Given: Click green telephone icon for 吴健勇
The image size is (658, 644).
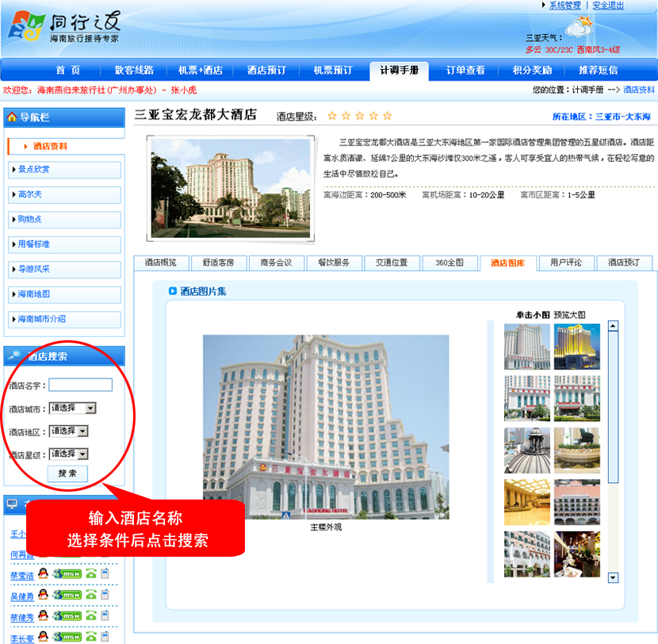Looking at the screenshot, I should coord(91,595).
